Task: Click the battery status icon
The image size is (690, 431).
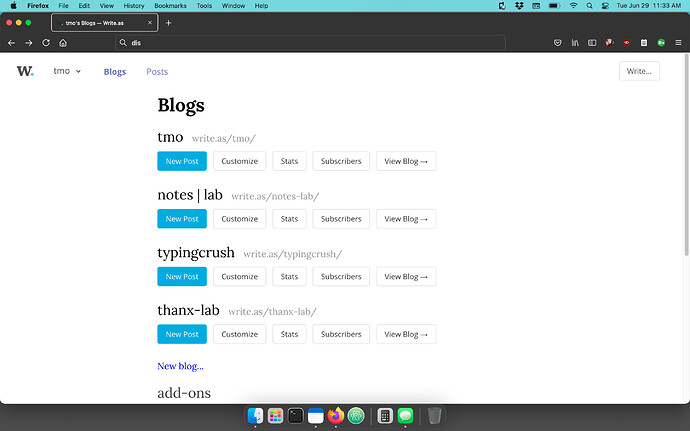Action: click(554, 6)
